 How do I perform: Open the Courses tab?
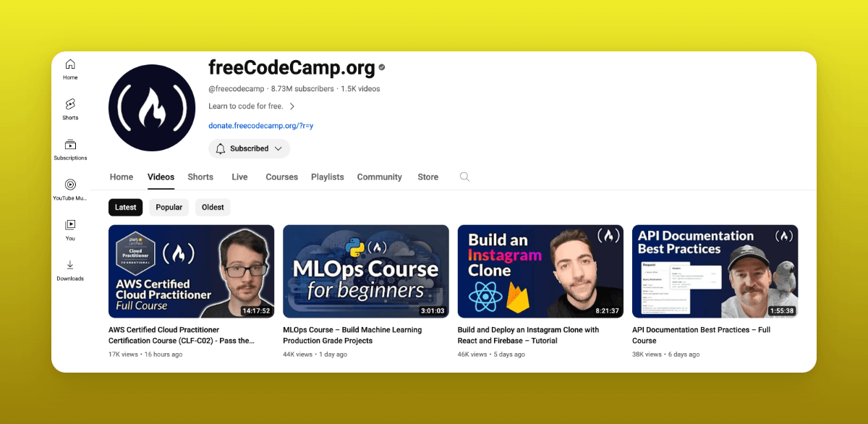[x=282, y=177]
